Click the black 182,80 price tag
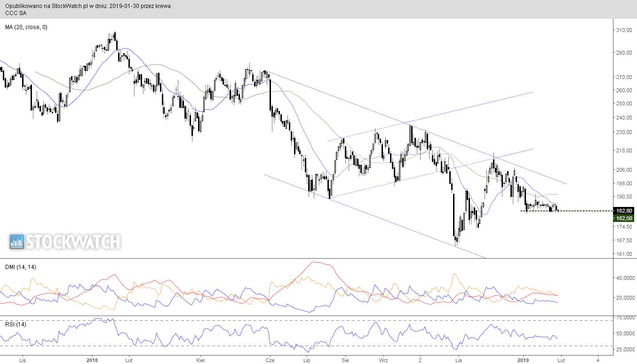The width and height of the screenshot is (637, 364). (x=624, y=211)
